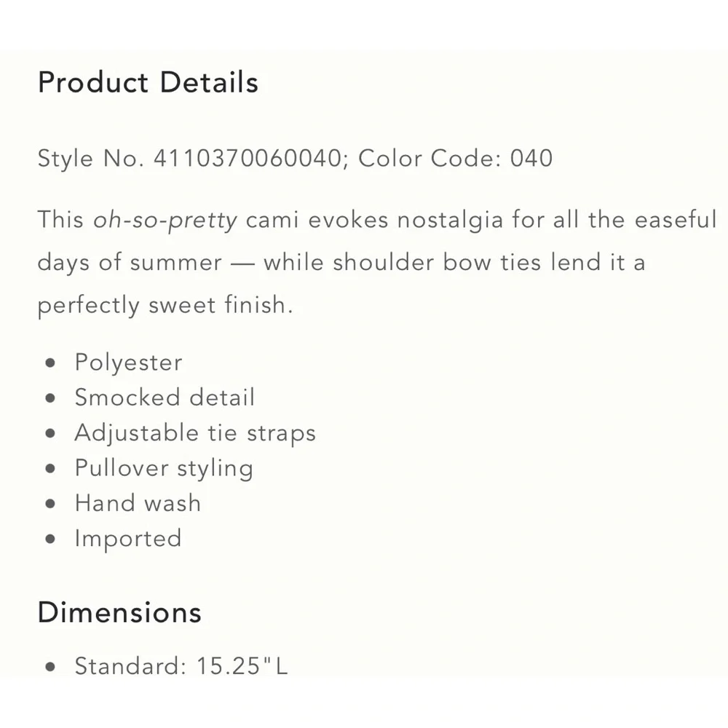The image size is (728, 728).
Task: Click the italic oh-so-pretty text
Action: [165, 220]
